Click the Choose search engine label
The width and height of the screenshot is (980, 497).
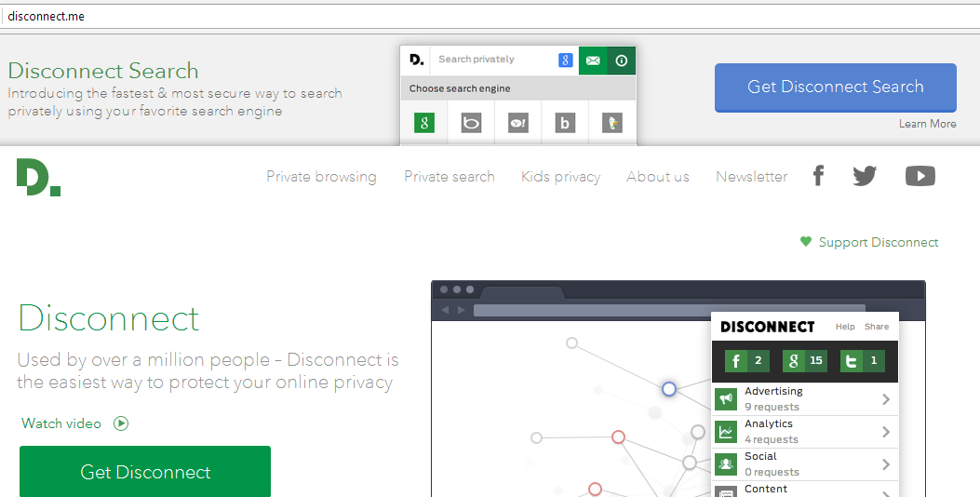[460, 88]
